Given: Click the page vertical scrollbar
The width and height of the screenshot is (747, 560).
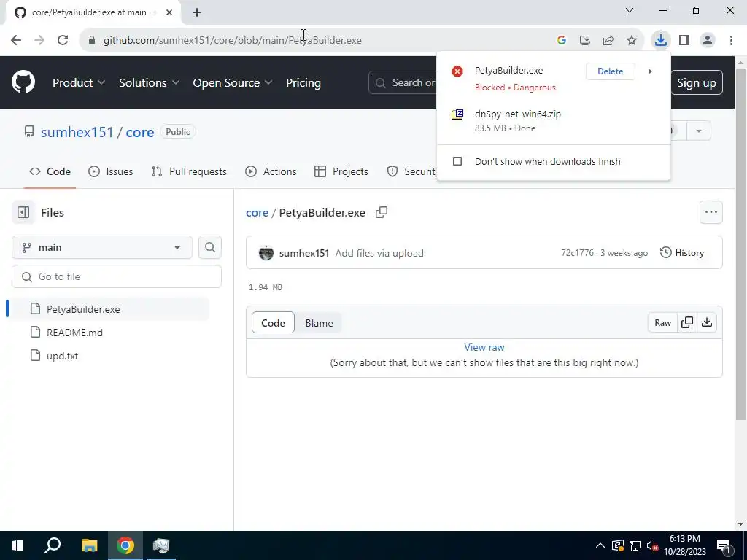Looking at the screenshot, I should [740, 244].
